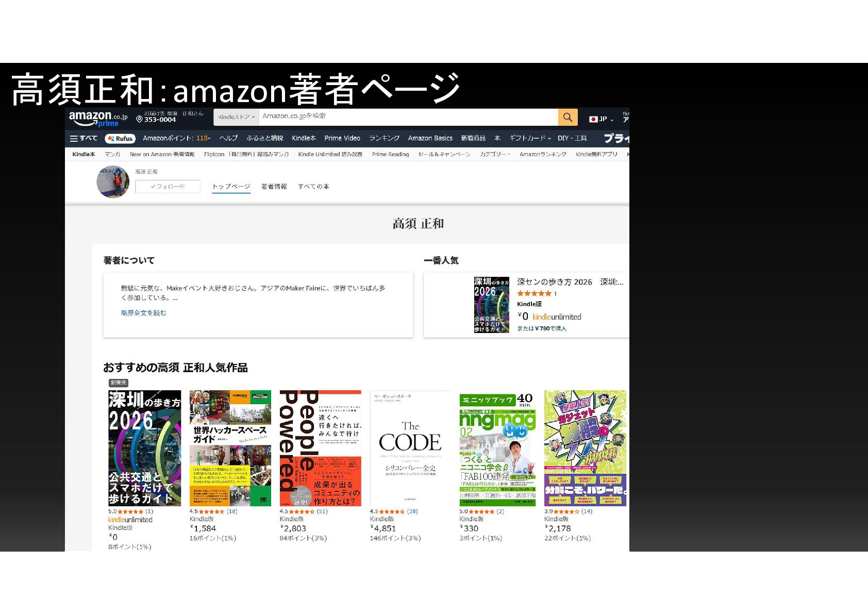The width and height of the screenshot is (868, 614).
Task: Expand the カテゴリー dropdown in Kindle subnav
Action: [x=495, y=154]
